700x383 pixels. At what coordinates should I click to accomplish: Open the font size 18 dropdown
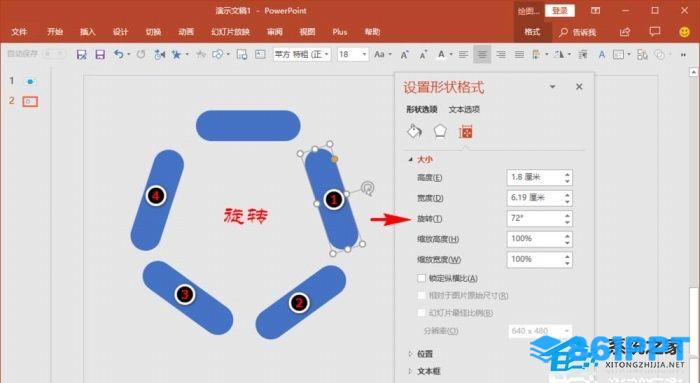pos(353,54)
